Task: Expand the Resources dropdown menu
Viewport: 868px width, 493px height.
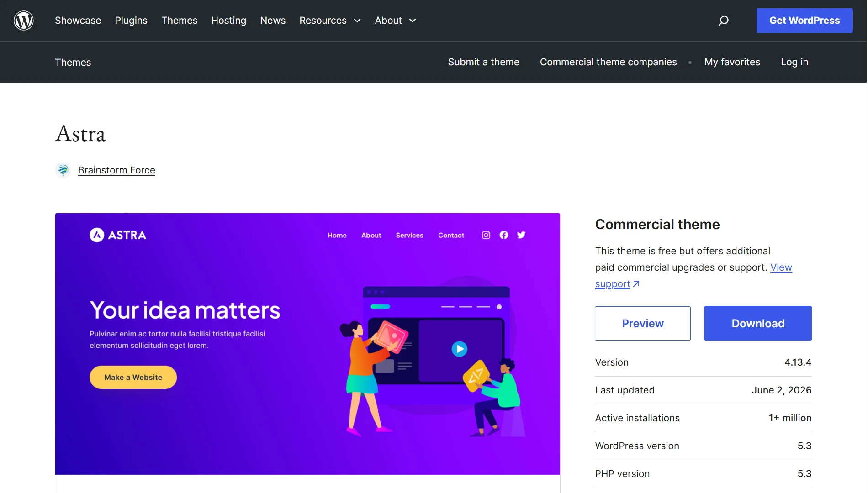Action: (x=330, y=21)
